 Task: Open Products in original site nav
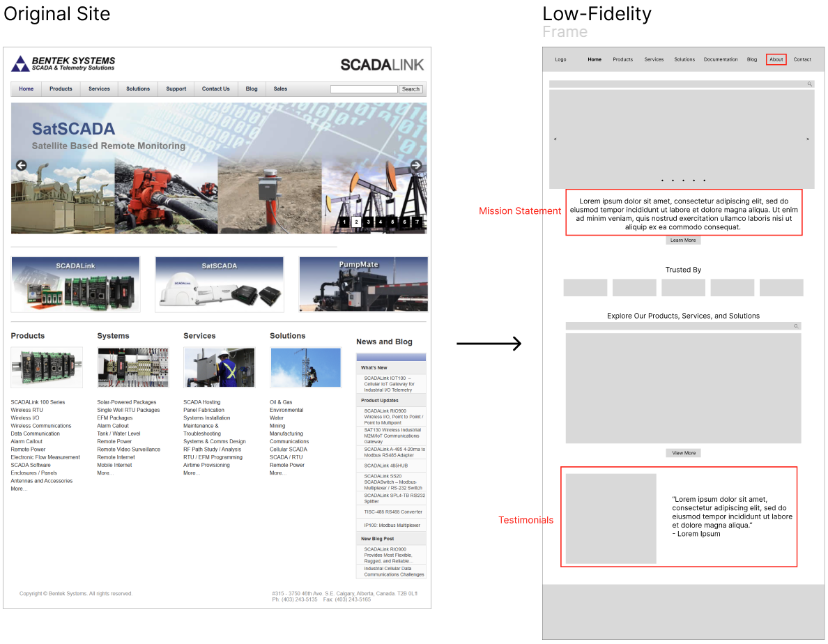61,89
